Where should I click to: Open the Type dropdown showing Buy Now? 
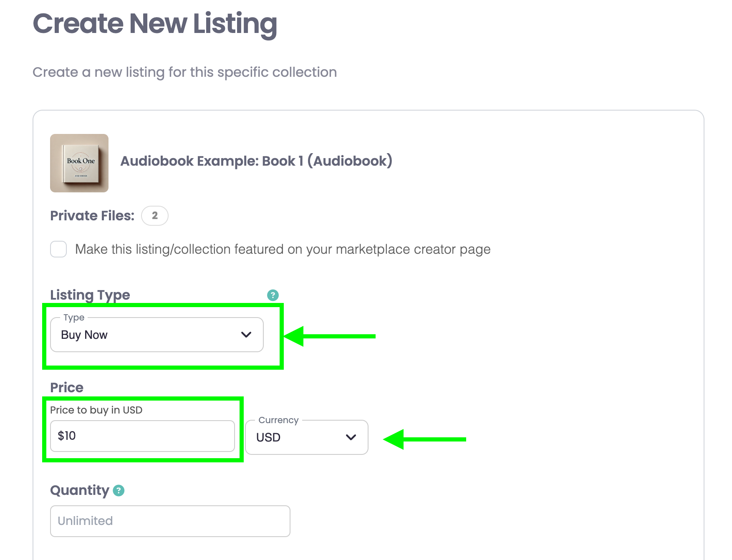click(x=157, y=335)
